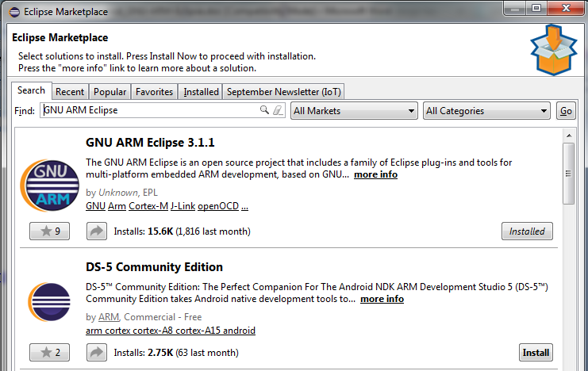The height and width of the screenshot is (371, 588).
Task: Install DS-5 Community Edition
Action: click(x=536, y=353)
